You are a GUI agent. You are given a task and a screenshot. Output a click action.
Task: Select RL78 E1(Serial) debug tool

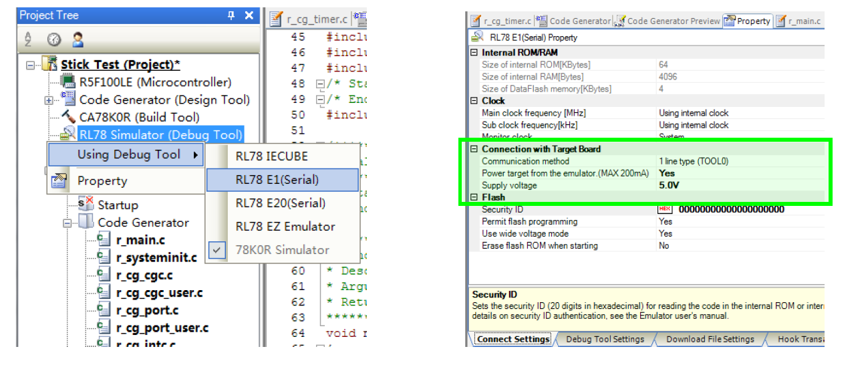click(x=282, y=180)
